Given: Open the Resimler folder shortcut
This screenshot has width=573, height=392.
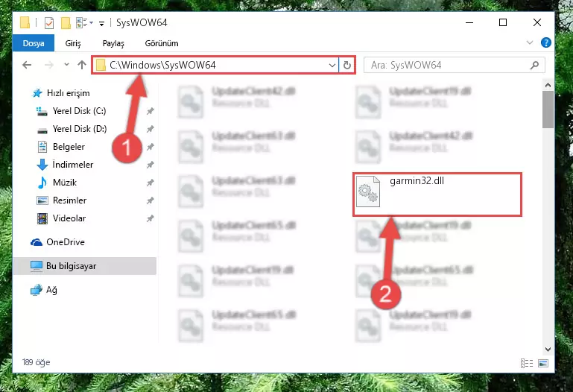Looking at the screenshot, I should [x=69, y=200].
